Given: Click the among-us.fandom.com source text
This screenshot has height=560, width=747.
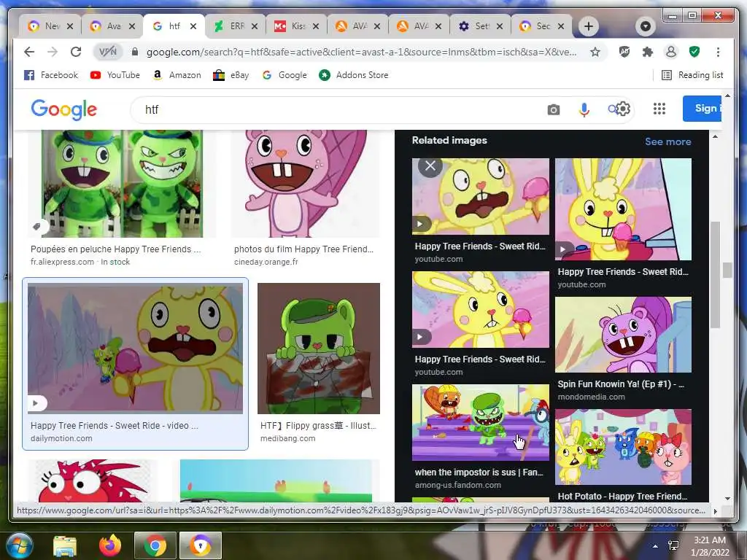Looking at the screenshot, I should pyautogui.click(x=458, y=485).
